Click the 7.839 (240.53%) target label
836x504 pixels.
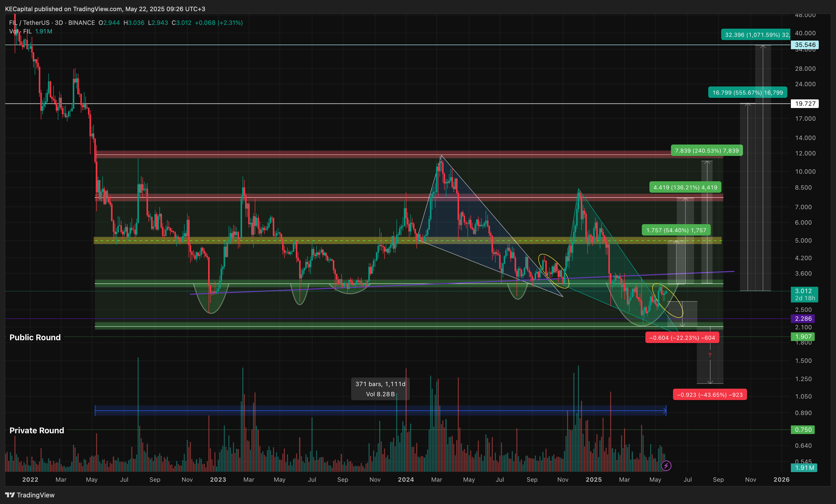[707, 150]
